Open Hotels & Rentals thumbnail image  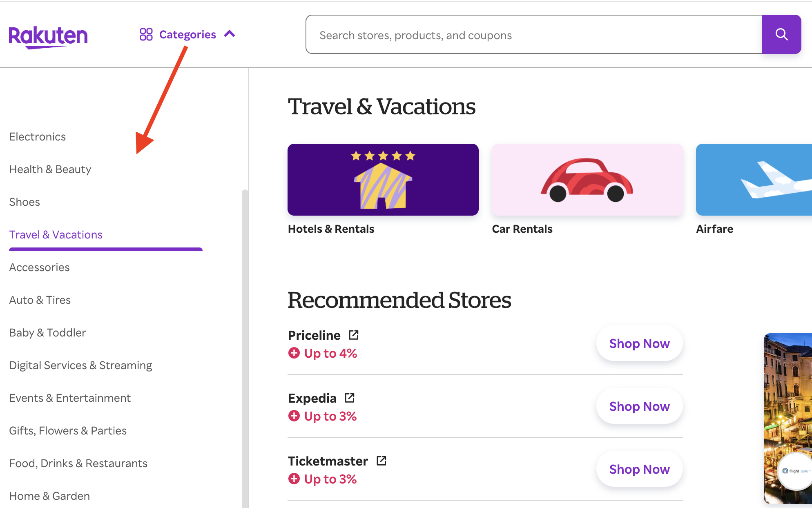click(x=383, y=180)
